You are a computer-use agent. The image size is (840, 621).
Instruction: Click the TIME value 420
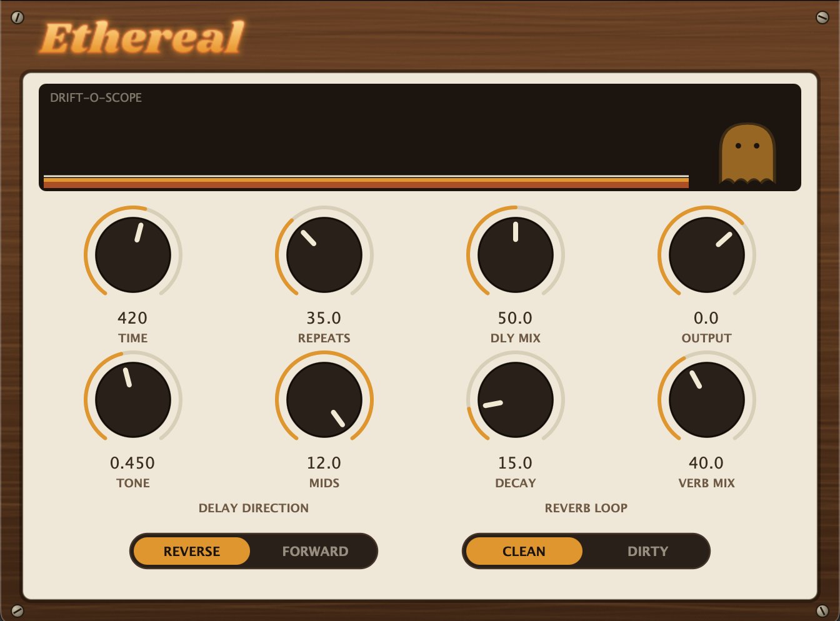coord(132,318)
